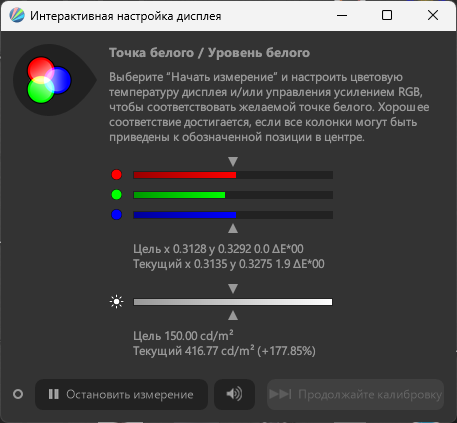457x423 pixels.
Task: Click the green channel circle icon
Action: point(116,195)
